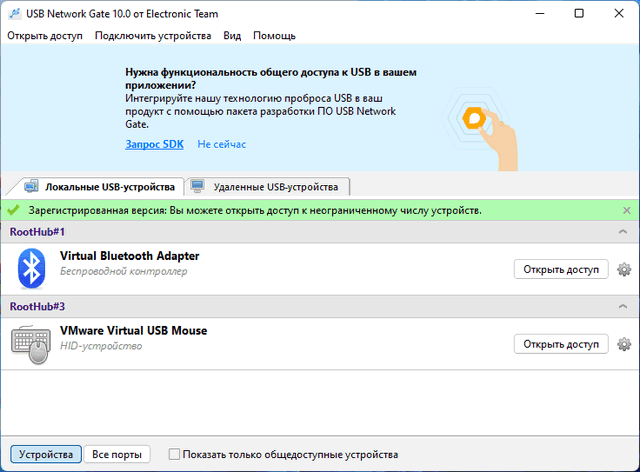Click the keyboard and mouse HID icon
The image size is (640, 472).
[x=31, y=344]
